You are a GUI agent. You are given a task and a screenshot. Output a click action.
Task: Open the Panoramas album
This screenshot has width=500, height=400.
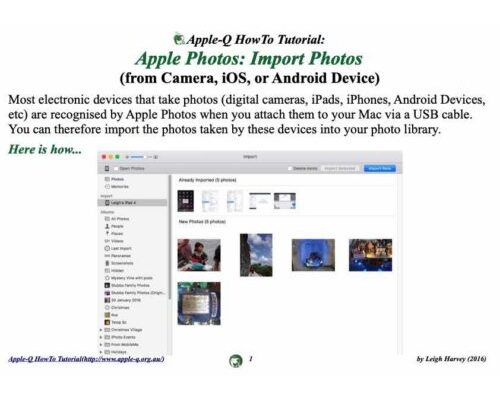(x=121, y=256)
